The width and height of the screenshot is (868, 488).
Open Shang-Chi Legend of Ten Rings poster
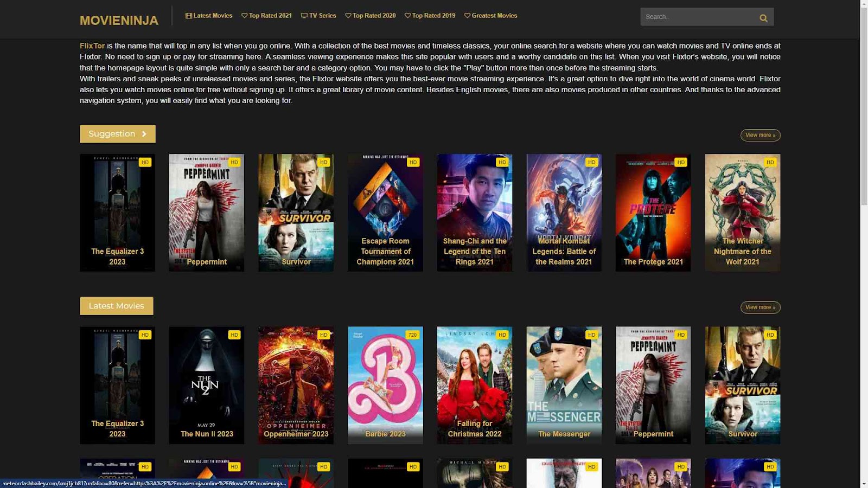[474, 213]
